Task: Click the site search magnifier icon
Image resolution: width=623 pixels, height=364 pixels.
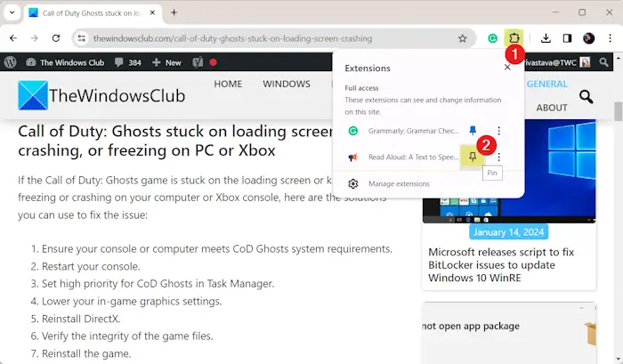Action: pos(586,97)
